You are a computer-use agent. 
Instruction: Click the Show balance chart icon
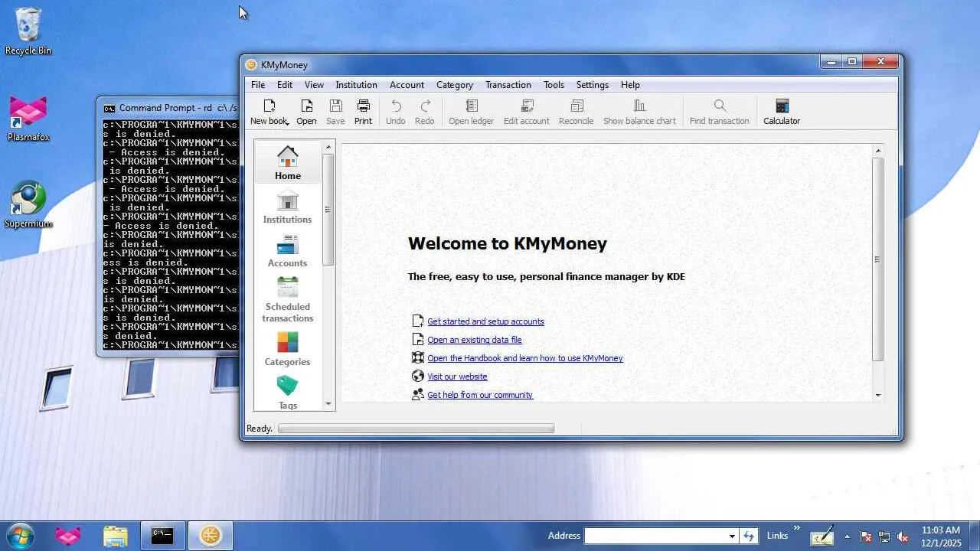(639, 106)
